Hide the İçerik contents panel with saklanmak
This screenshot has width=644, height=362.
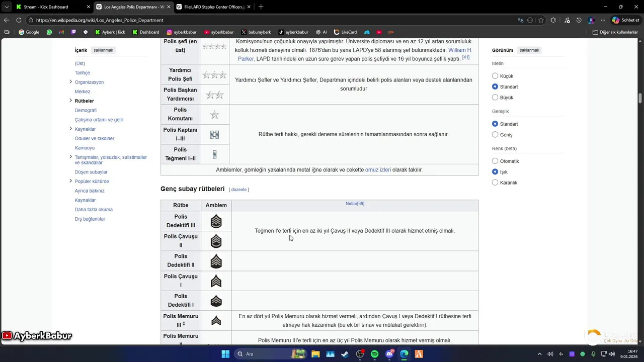point(103,50)
